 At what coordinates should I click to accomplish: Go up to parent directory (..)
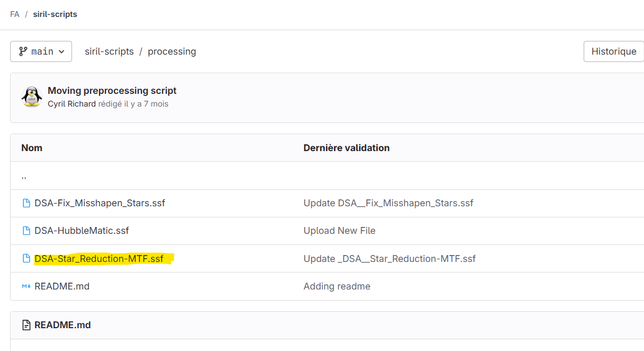[24, 176]
